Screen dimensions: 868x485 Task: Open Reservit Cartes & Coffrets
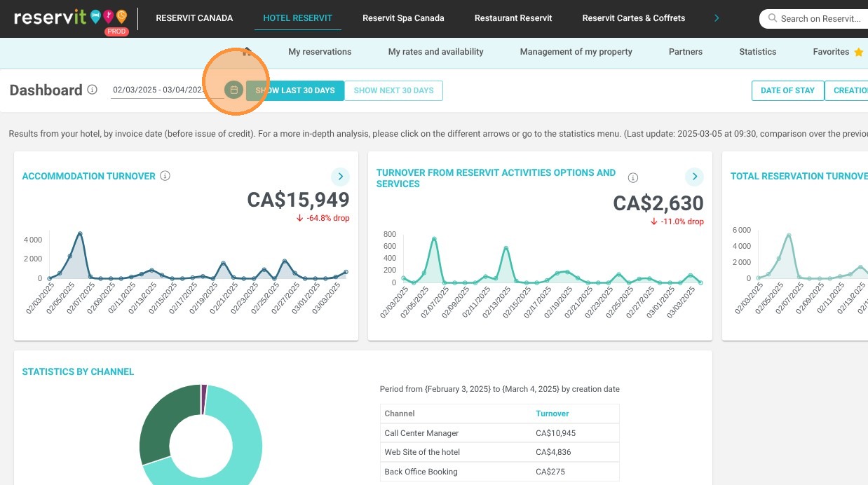[x=634, y=18]
